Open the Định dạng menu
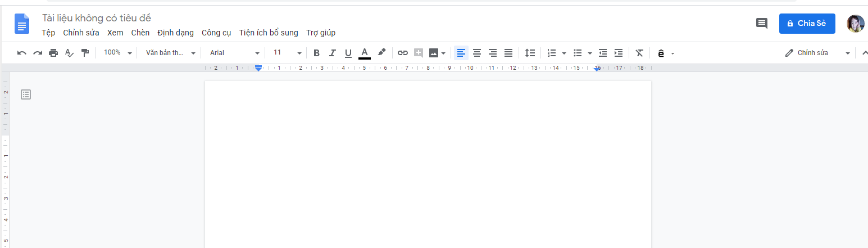Viewport: 868px width, 248px height. point(175,33)
